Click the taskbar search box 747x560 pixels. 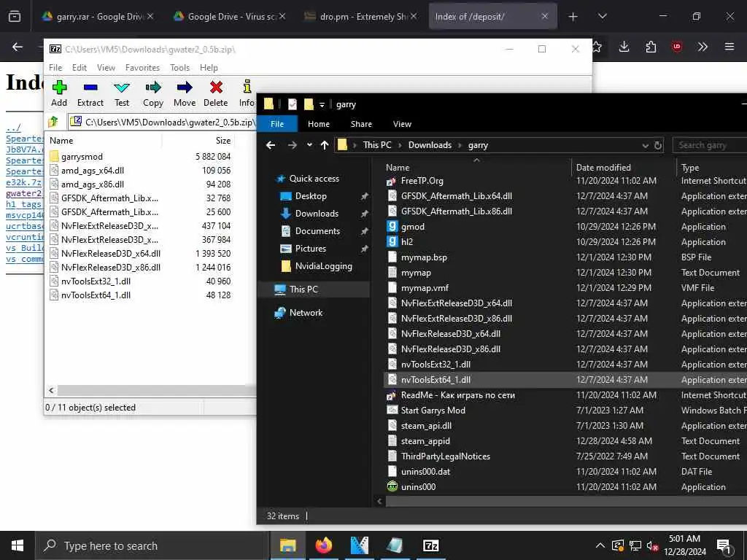pos(152,545)
